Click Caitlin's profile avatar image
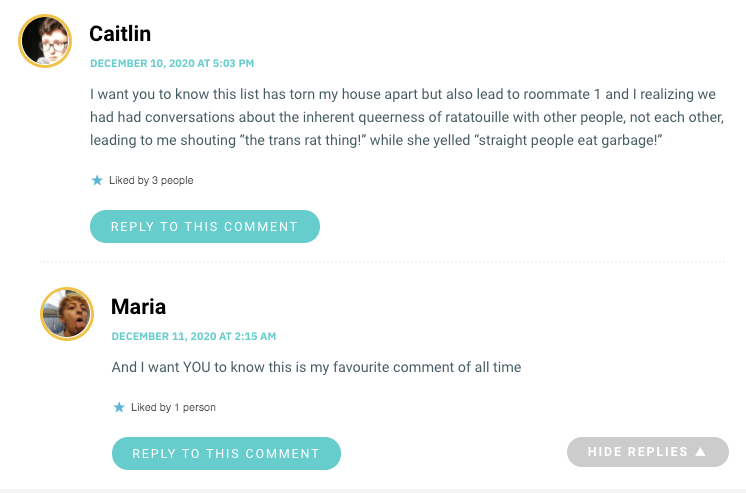The width and height of the screenshot is (746, 493). 45,41
